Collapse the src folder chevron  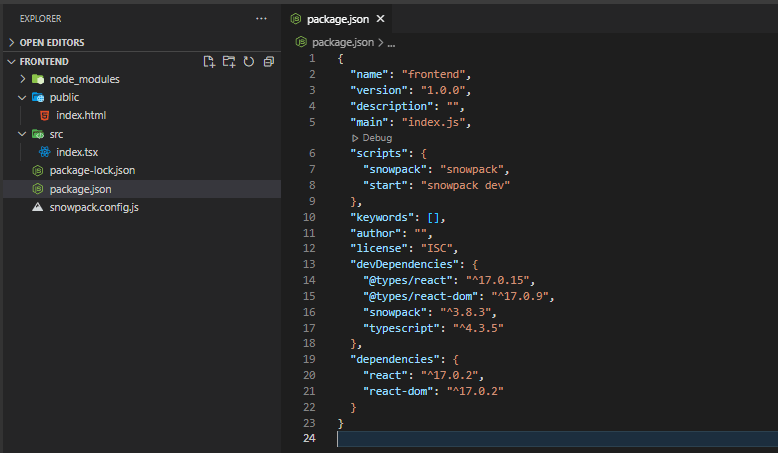click(x=22, y=134)
